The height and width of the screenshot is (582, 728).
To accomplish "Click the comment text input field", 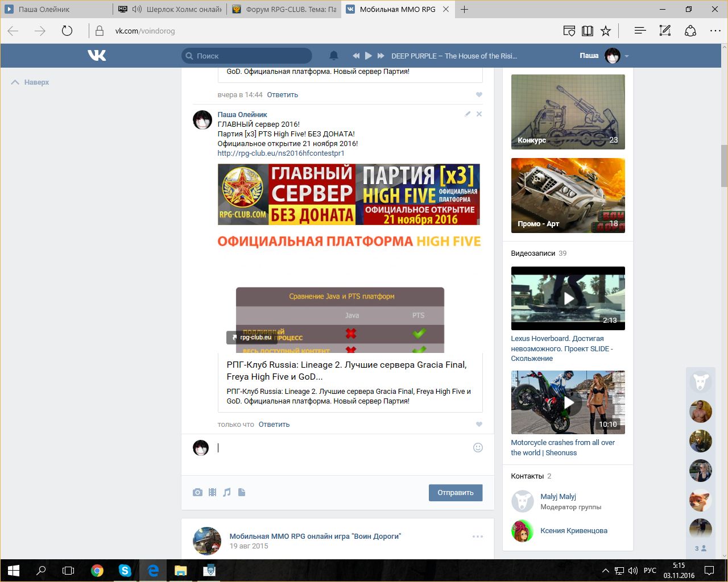I will tap(341, 448).
